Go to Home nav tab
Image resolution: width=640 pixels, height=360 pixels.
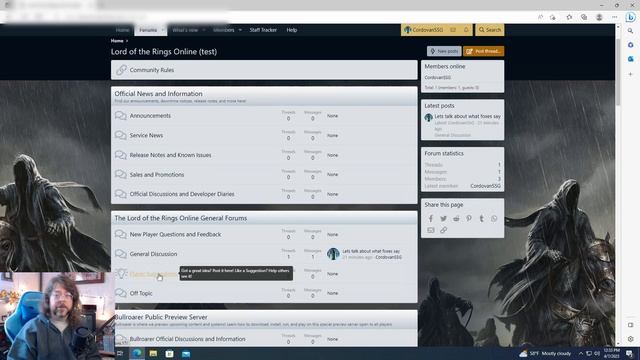(122, 30)
